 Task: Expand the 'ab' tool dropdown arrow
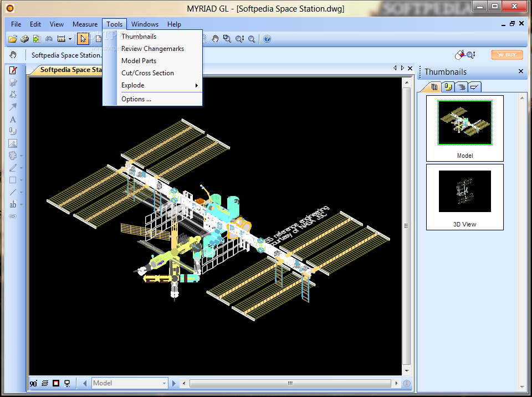point(22,205)
